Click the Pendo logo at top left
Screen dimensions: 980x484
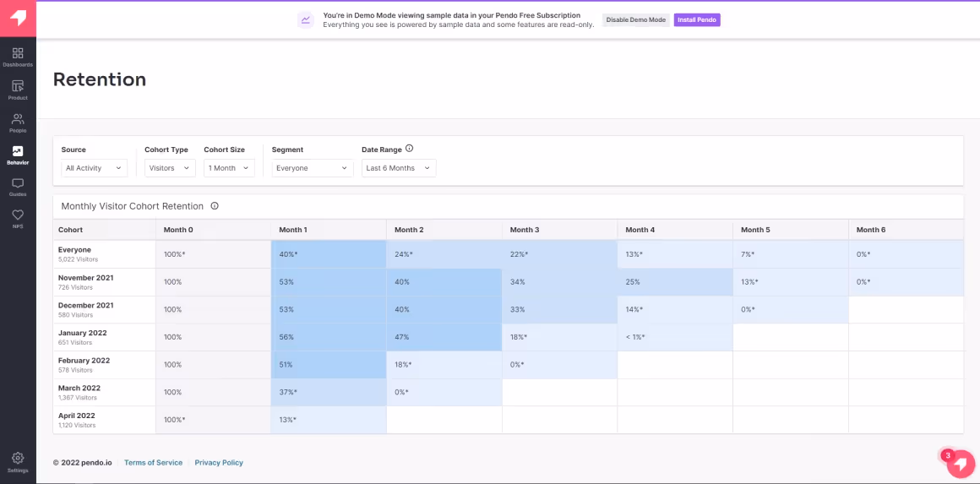(18, 18)
